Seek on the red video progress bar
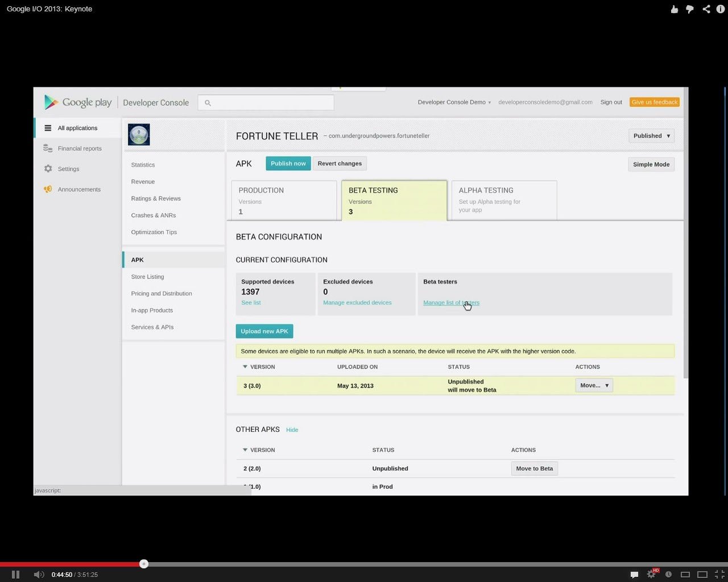 click(71, 564)
